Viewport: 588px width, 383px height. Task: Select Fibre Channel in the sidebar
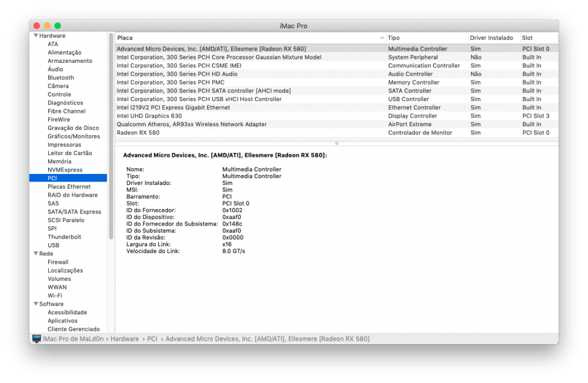point(66,111)
